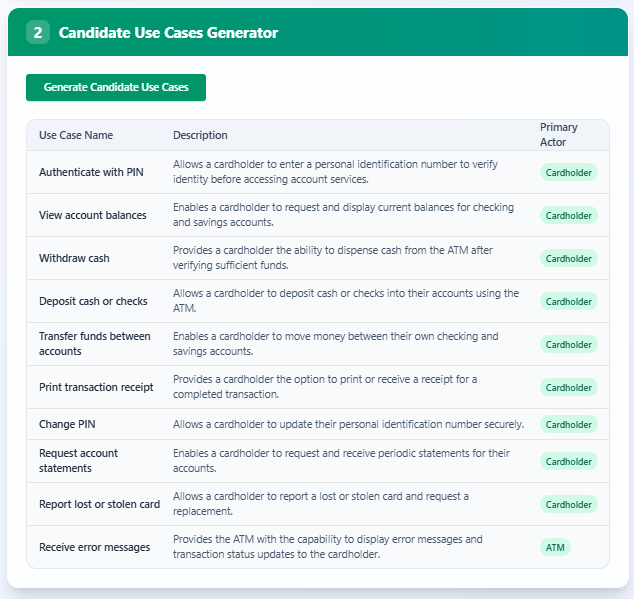Click the ATM actor badge
This screenshot has width=634, height=599.
(x=554, y=547)
